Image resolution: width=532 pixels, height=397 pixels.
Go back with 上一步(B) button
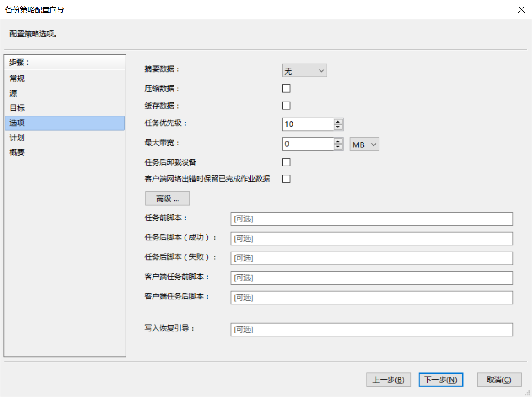tap(388, 380)
